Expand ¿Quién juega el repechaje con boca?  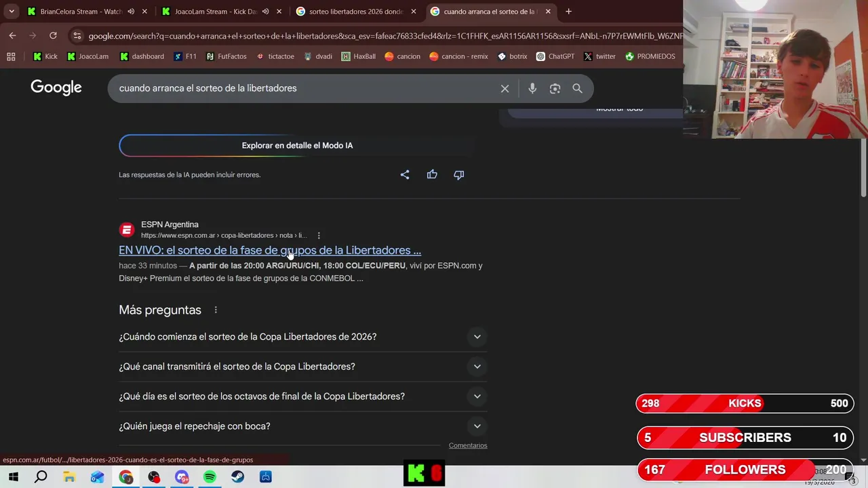pos(303,426)
